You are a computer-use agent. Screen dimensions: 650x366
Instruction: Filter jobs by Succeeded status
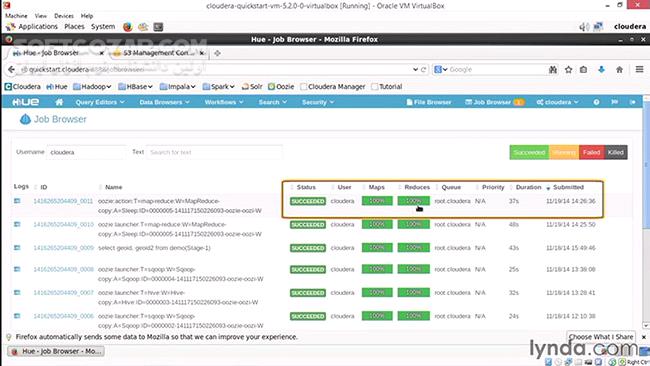[529, 152]
